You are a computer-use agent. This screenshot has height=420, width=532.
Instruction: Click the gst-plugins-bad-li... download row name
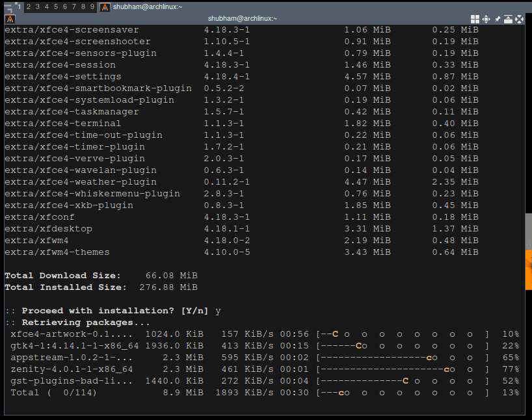(72, 381)
